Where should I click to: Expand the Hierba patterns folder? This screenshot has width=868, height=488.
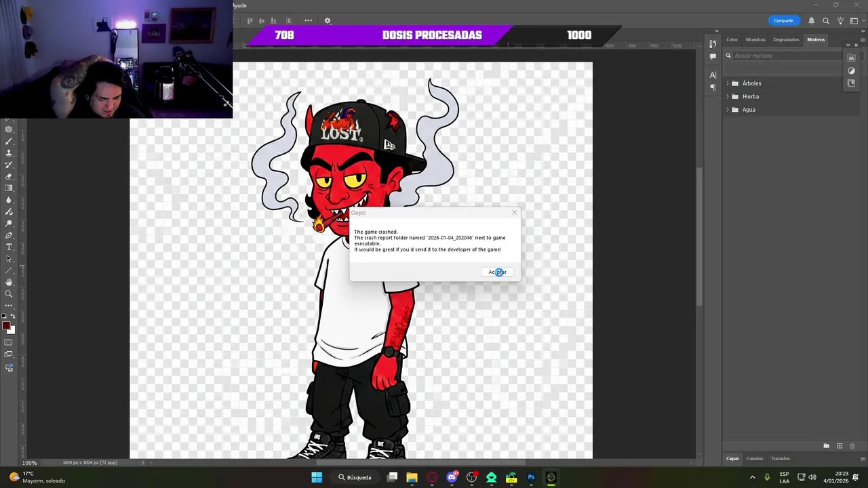pyautogui.click(x=728, y=96)
